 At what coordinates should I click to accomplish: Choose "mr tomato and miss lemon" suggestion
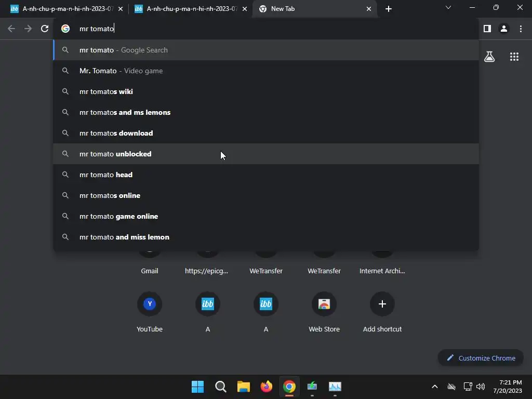(266, 237)
